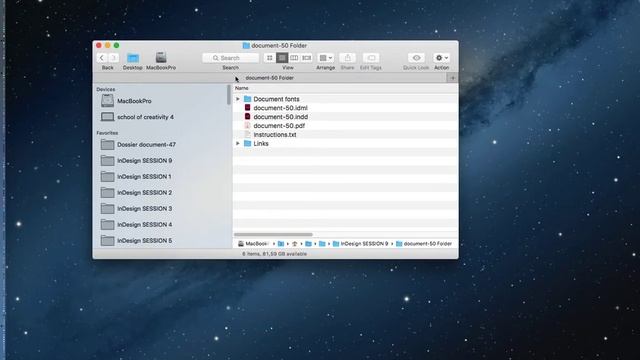
Task: Click the Share toolbar button
Action: coord(347,58)
